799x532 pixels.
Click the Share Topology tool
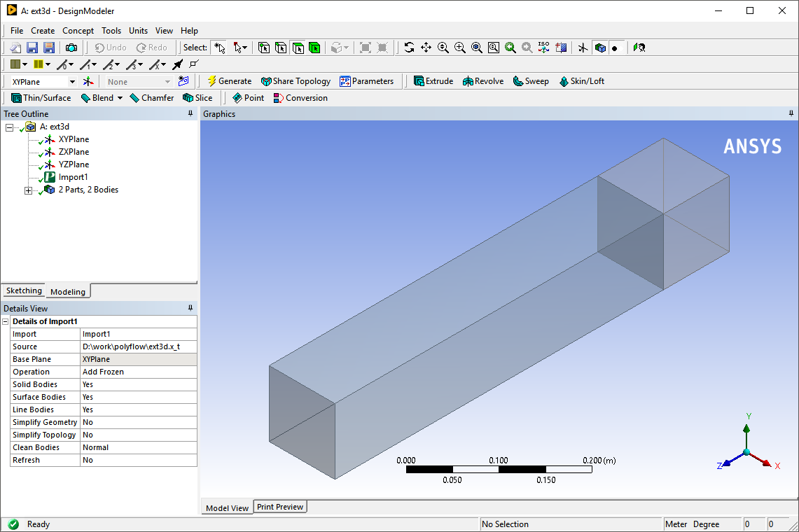[296, 81]
